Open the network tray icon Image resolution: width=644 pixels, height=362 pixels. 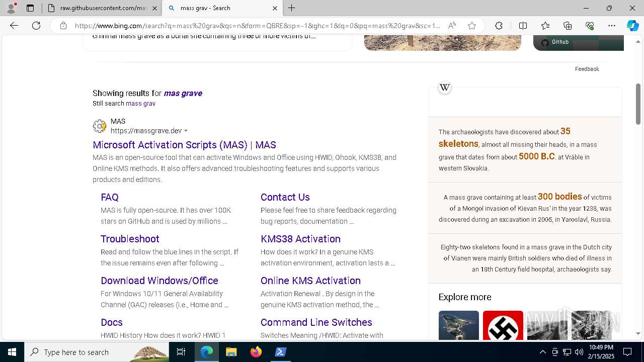[x=567, y=352]
